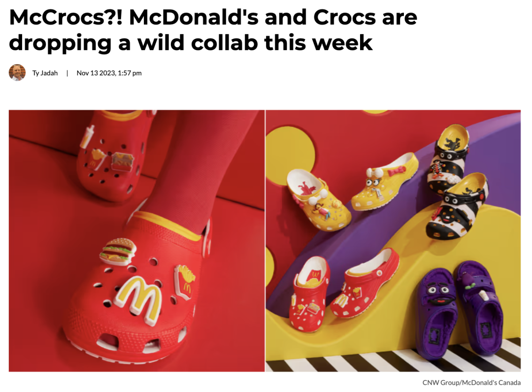Image resolution: width=532 pixels, height=392 pixels.
Task: Click the author's avatar photo
Action: coord(17,72)
